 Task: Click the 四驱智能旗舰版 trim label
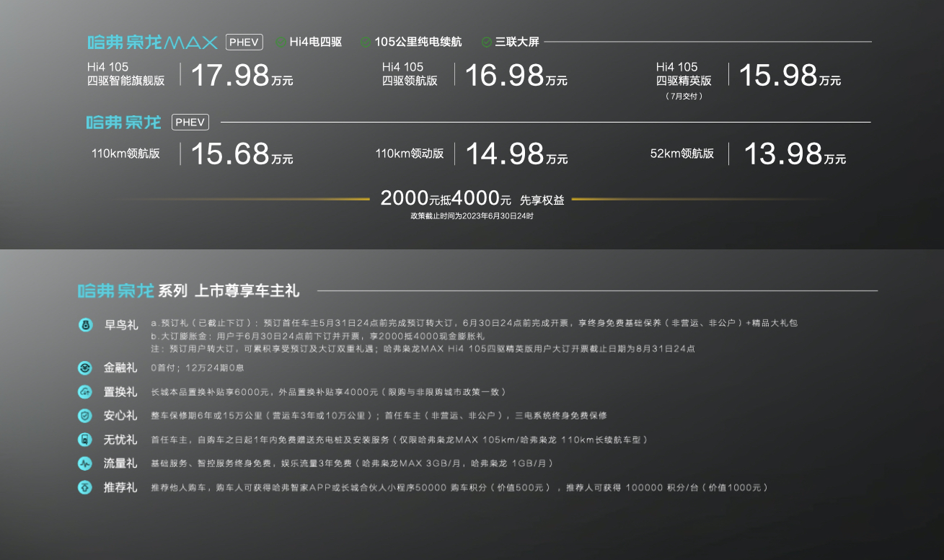(126, 81)
